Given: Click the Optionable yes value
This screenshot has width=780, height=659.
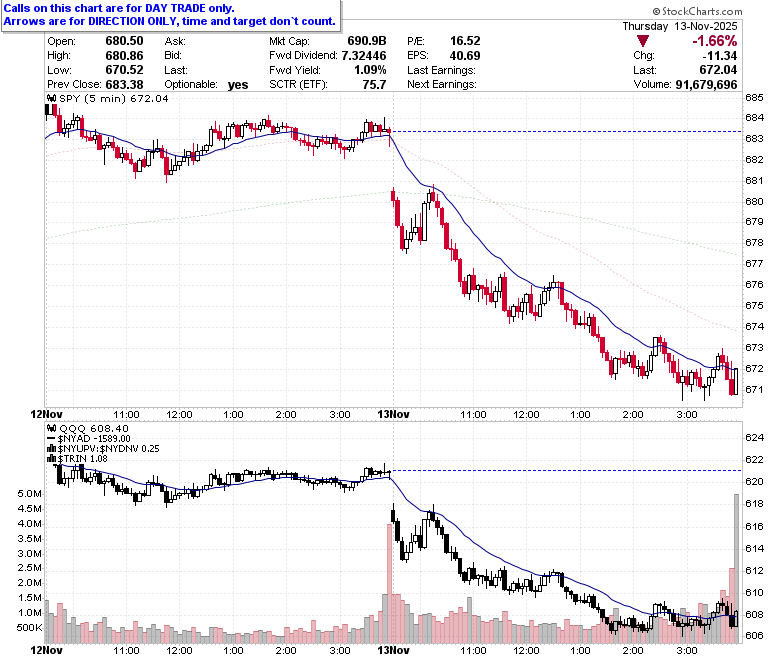Looking at the screenshot, I should coord(238,85).
